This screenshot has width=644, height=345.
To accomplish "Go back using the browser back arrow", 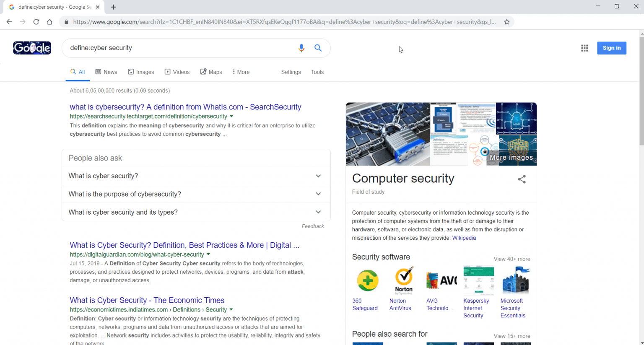I will 9,22.
